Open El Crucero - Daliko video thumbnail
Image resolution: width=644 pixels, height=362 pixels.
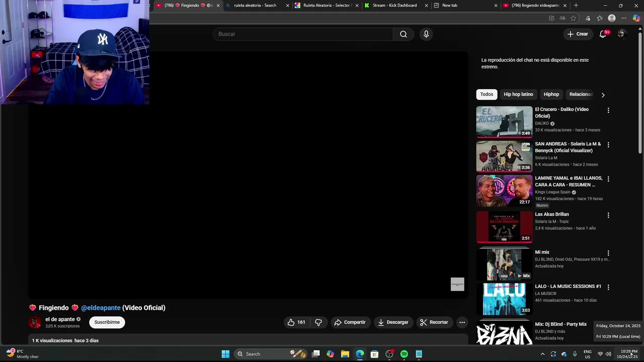504,121
